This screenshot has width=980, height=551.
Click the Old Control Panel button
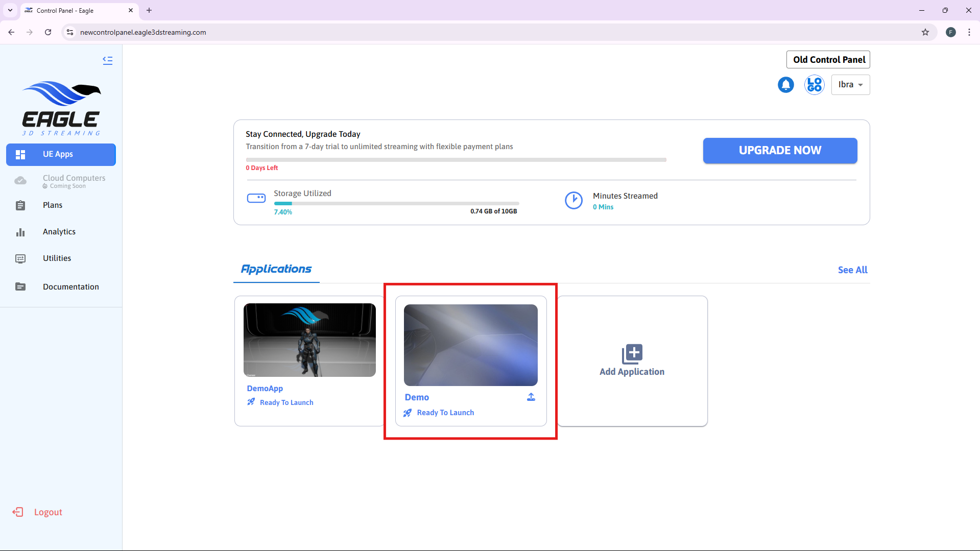click(828, 60)
